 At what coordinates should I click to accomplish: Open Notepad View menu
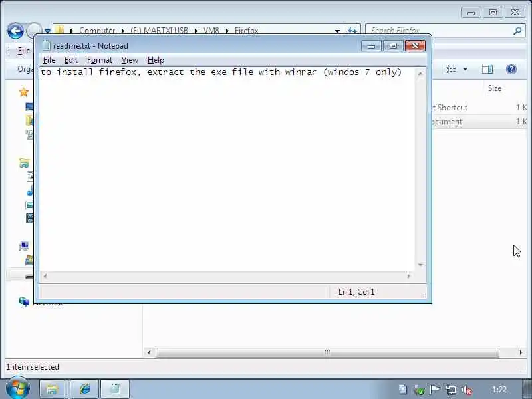coord(130,60)
